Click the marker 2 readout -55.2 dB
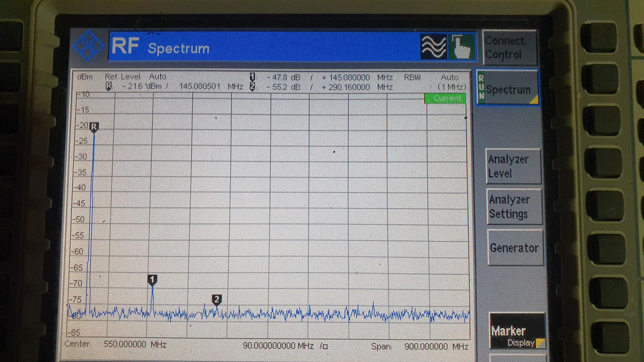This screenshot has height=362, width=644. pyautogui.click(x=283, y=87)
